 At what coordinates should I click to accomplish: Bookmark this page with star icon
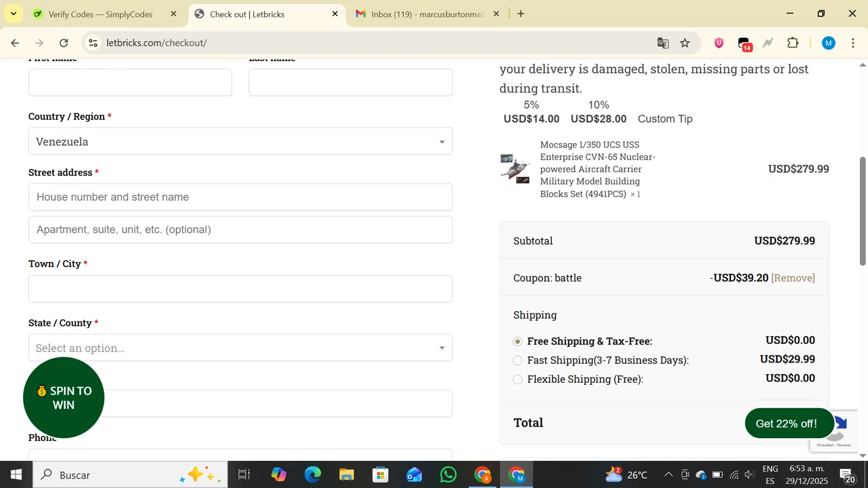pyautogui.click(x=685, y=43)
